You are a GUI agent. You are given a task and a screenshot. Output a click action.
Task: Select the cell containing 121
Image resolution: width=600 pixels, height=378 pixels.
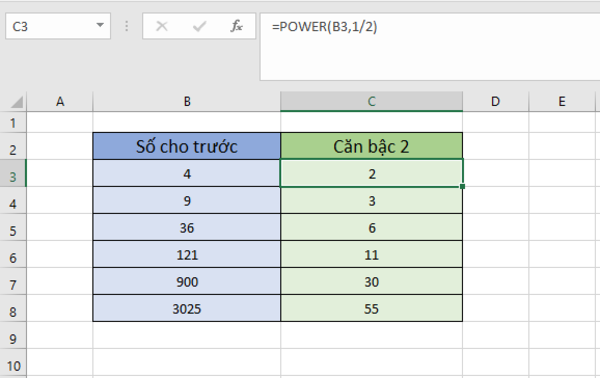click(x=187, y=254)
